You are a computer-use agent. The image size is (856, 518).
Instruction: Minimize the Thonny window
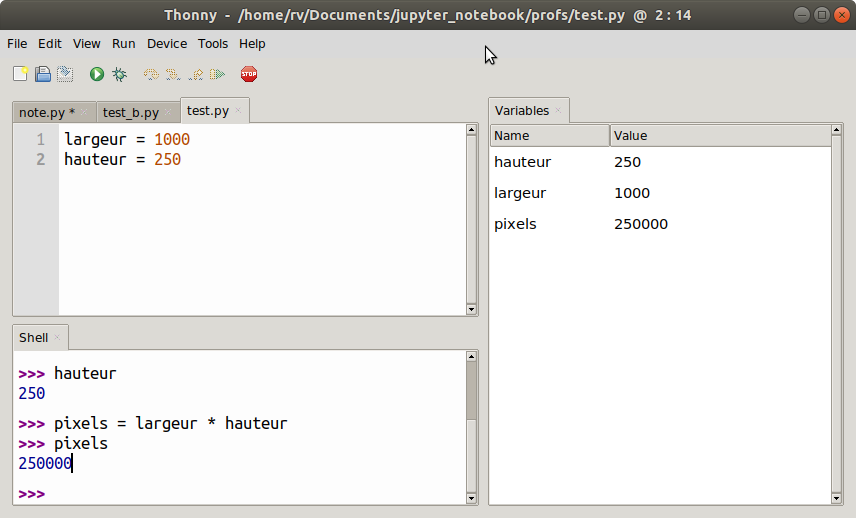click(801, 15)
